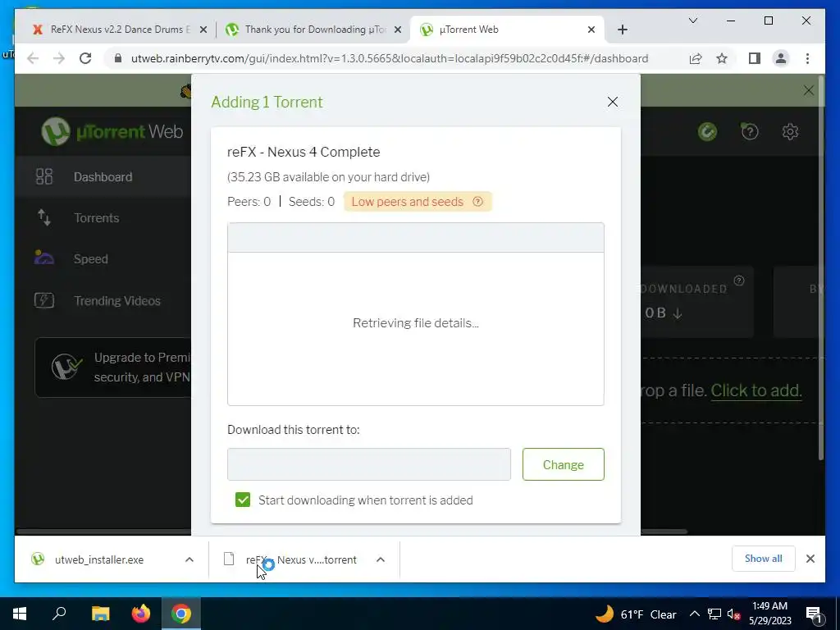Expand options for reFX Nexus torrent download
This screenshot has width=840, height=630.
click(x=381, y=559)
